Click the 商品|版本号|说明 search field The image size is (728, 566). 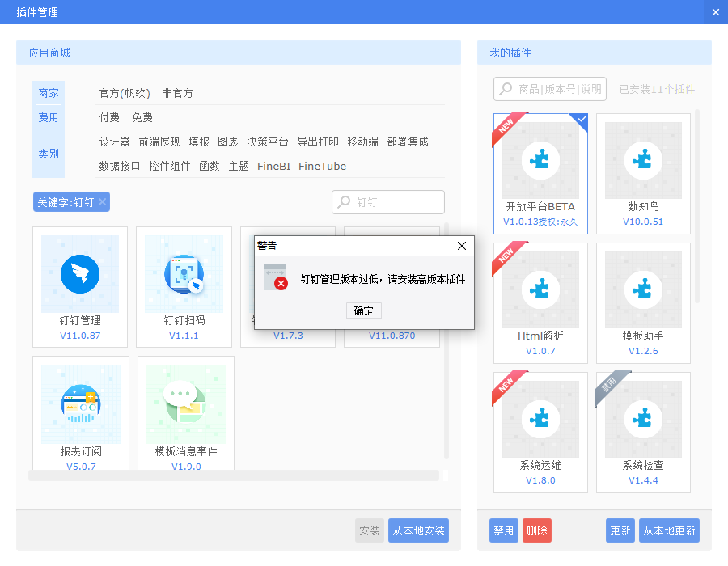pyautogui.click(x=550, y=89)
